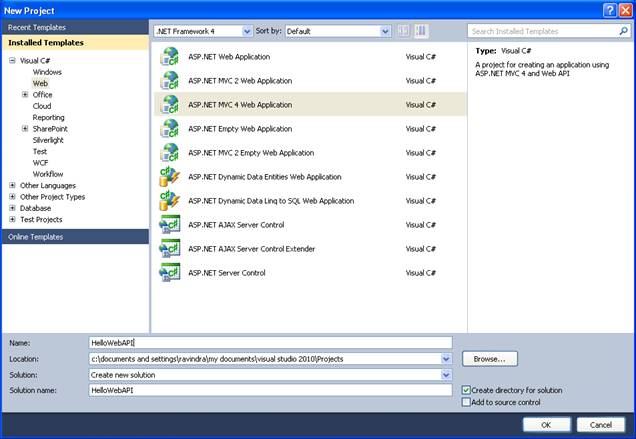
Task: Expand the Test Projects node
Action: (x=12, y=220)
